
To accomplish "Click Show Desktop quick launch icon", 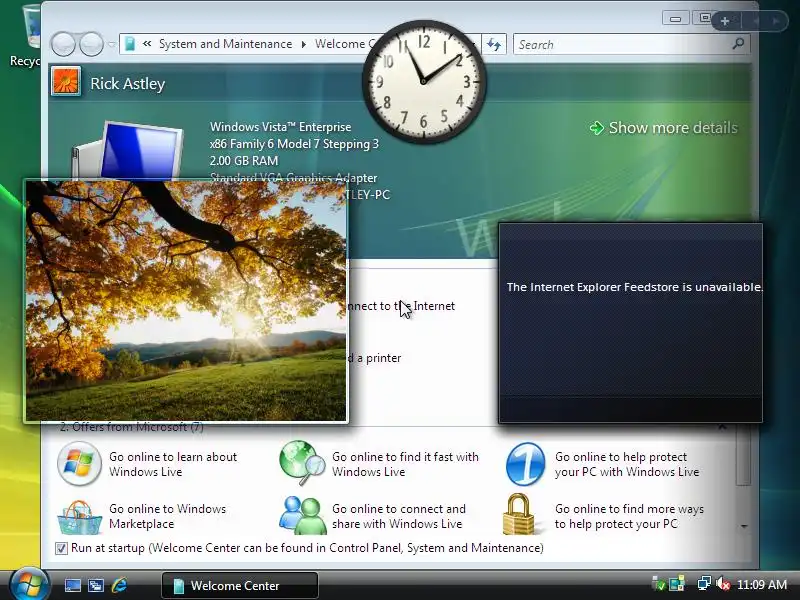I will [72, 585].
